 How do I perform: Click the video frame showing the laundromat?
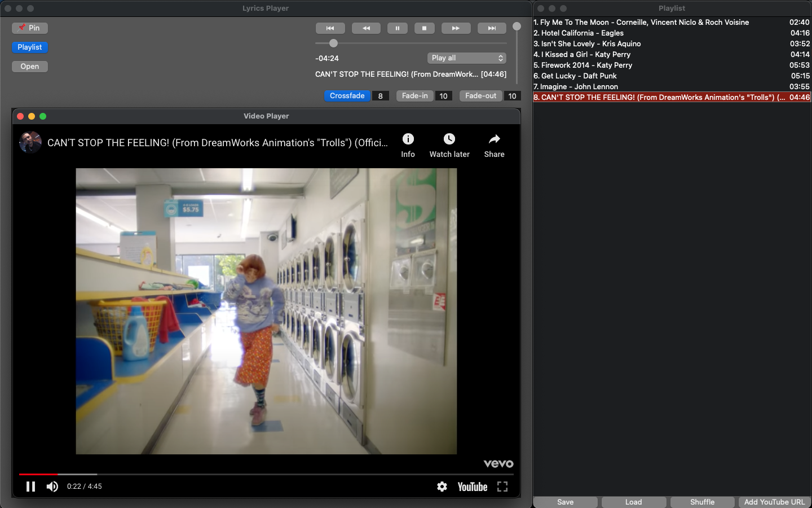[x=266, y=311]
